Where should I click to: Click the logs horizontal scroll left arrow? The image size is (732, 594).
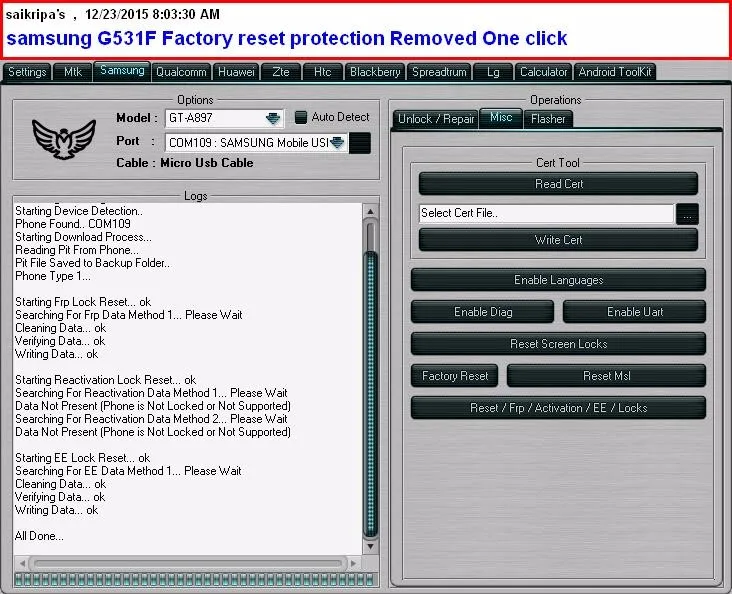(x=21, y=563)
